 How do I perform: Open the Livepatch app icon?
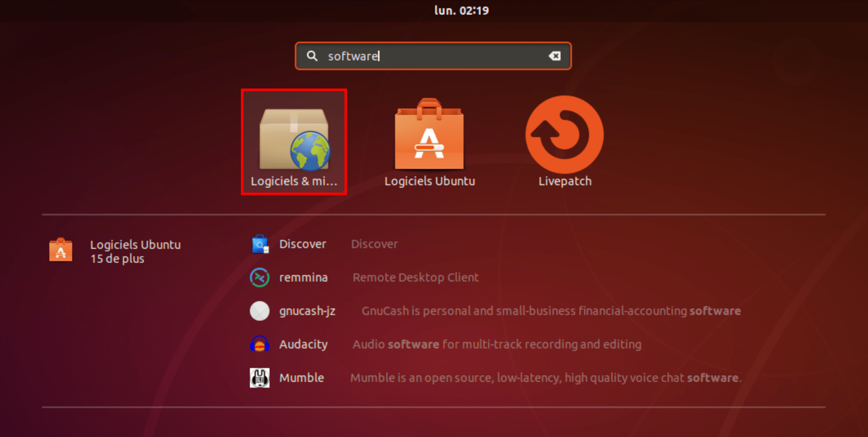click(565, 134)
